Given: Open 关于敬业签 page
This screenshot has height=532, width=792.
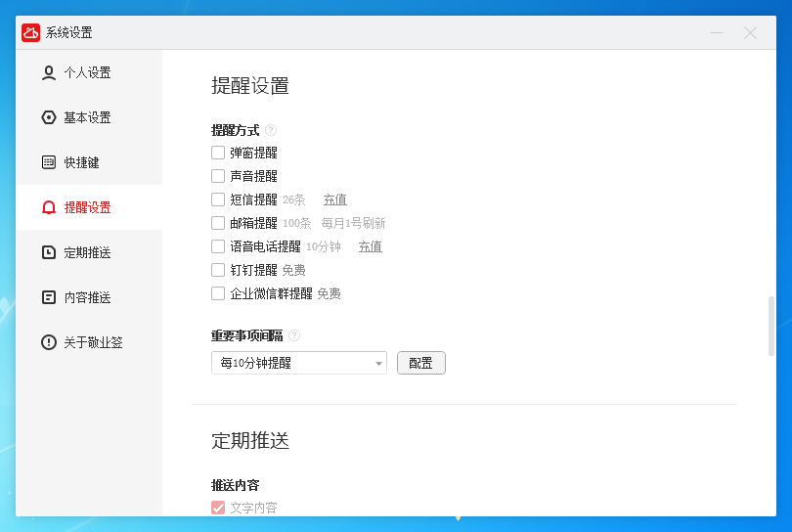Looking at the screenshot, I should tap(89, 342).
